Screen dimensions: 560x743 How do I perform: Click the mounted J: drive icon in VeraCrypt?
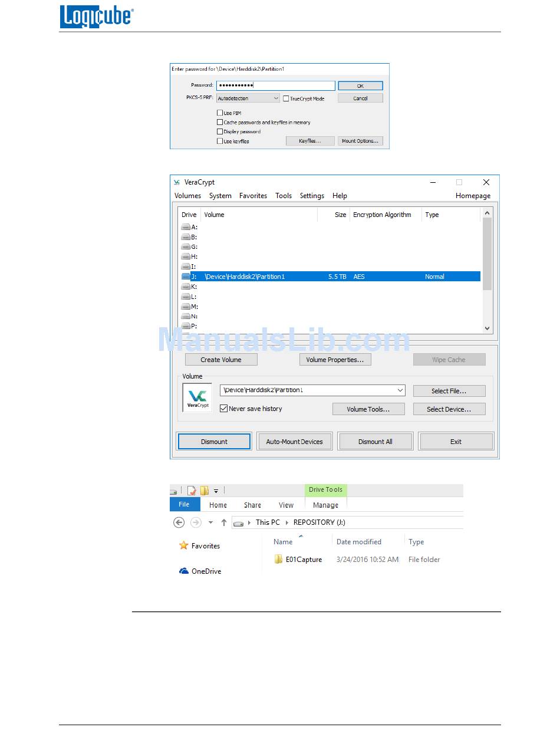(x=186, y=277)
